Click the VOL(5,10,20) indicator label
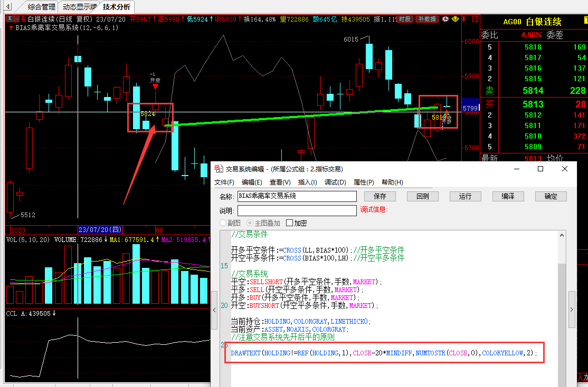This screenshot has height=387, width=588. (x=28, y=240)
